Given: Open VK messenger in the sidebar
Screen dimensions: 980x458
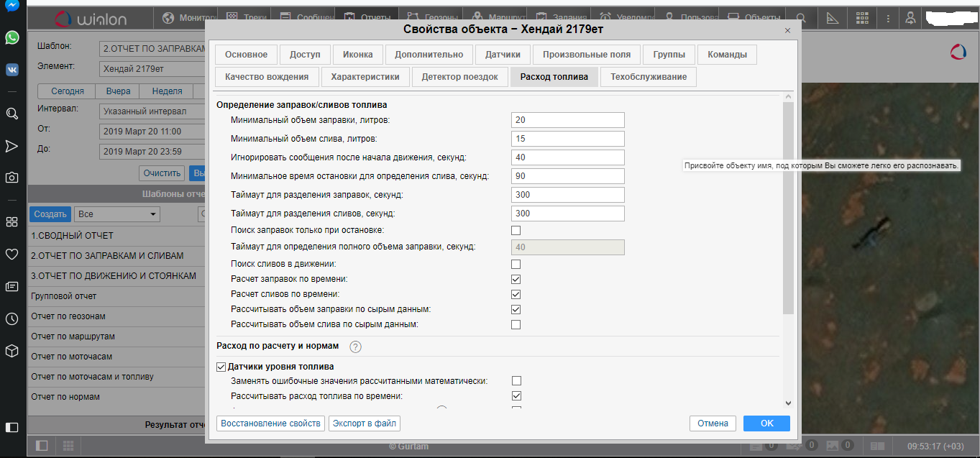Looking at the screenshot, I should click(12, 70).
